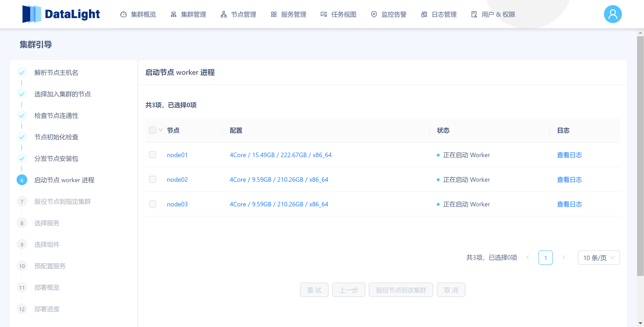Go to previous page arrow
The height and width of the screenshot is (327, 644).
click(x=528, y=257)
